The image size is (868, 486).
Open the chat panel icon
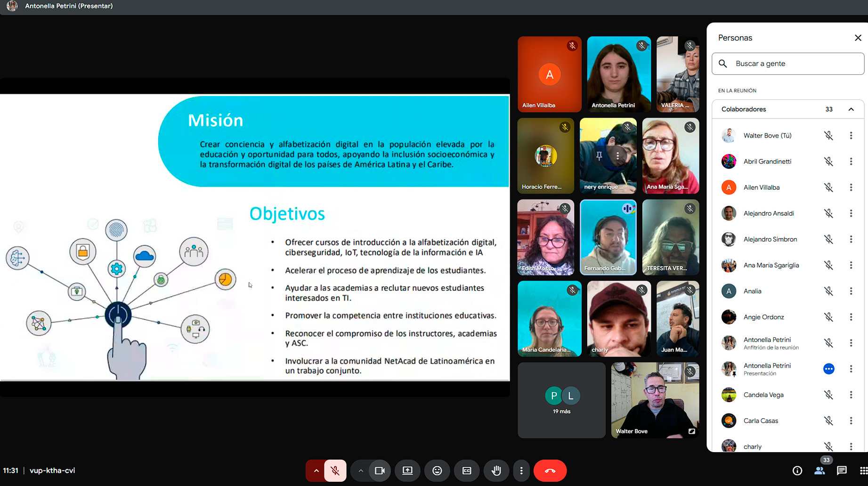842,470
